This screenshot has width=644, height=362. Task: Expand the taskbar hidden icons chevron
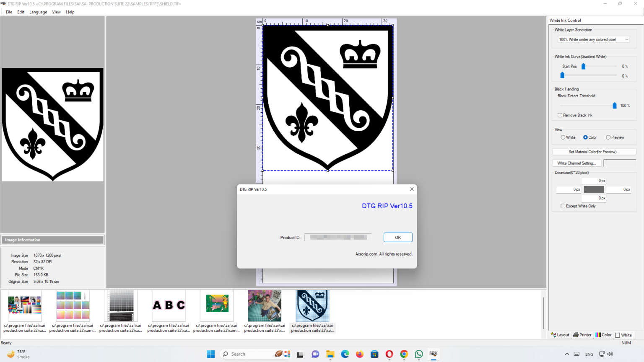tap(567, 354)
